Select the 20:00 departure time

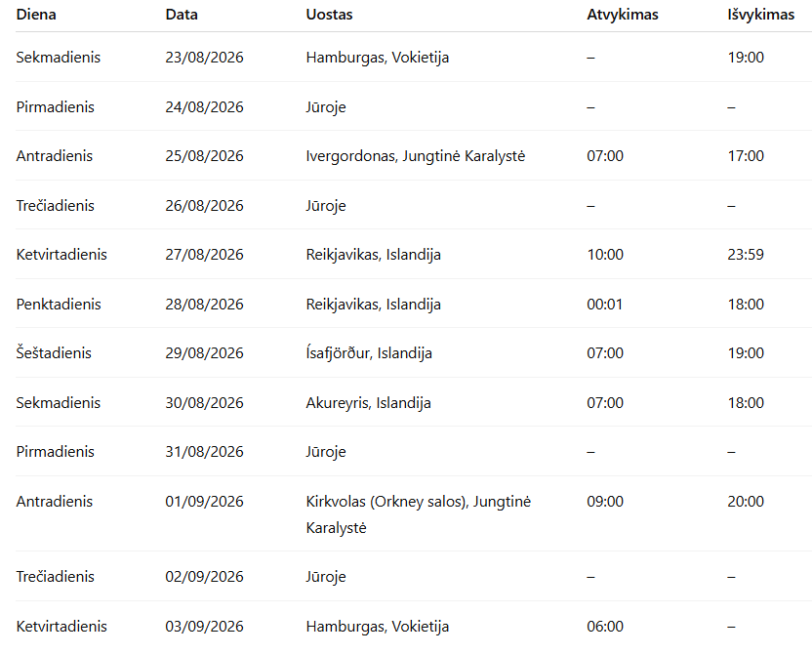point(746,502)
